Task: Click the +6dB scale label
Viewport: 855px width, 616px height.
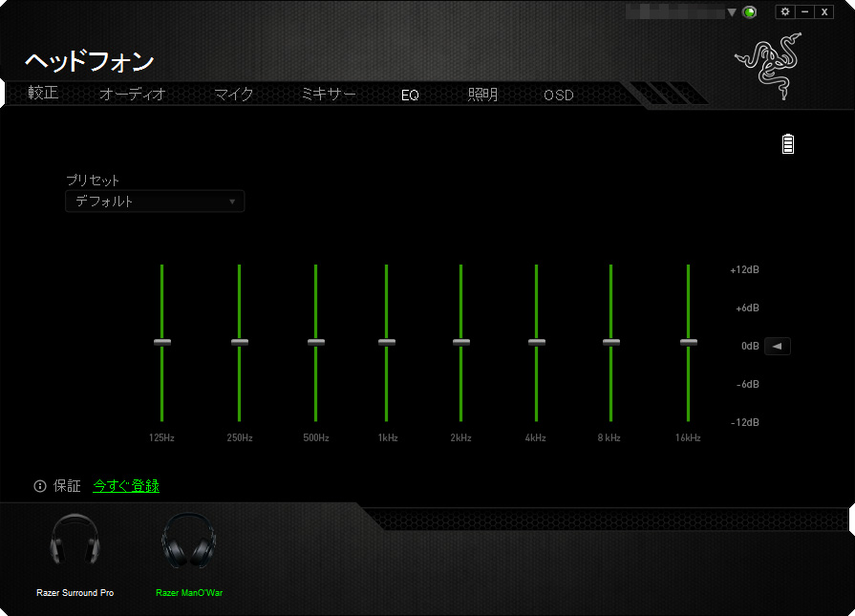Action: pyautogui.click(x=747, y=308)
